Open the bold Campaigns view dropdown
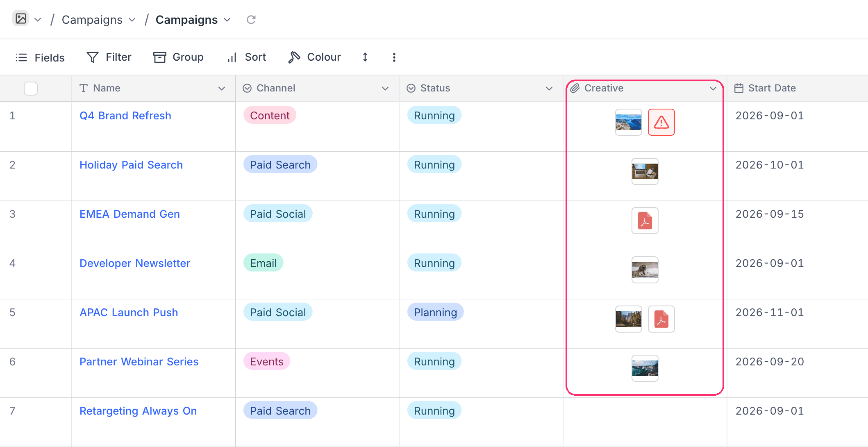868x447 pixels. (x=227, y=20)
